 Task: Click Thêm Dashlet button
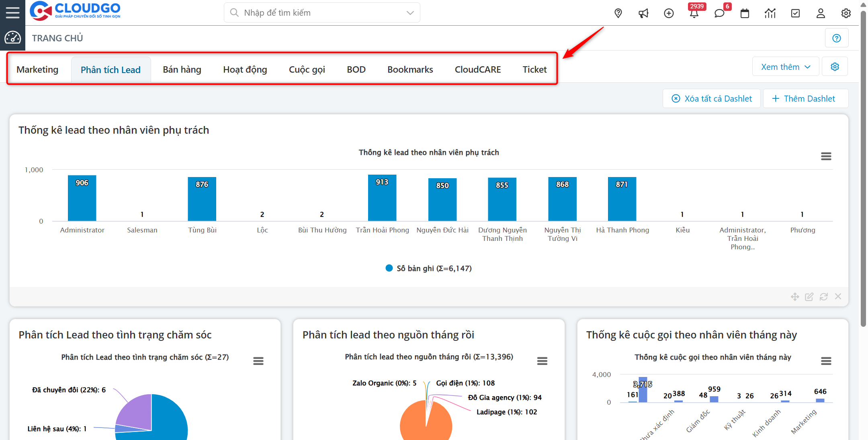(805, 99)
